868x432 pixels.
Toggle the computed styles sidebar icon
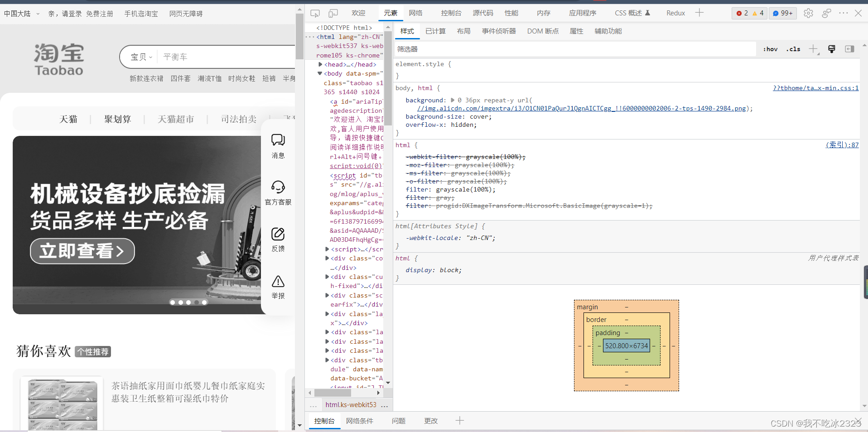[849, 49]
